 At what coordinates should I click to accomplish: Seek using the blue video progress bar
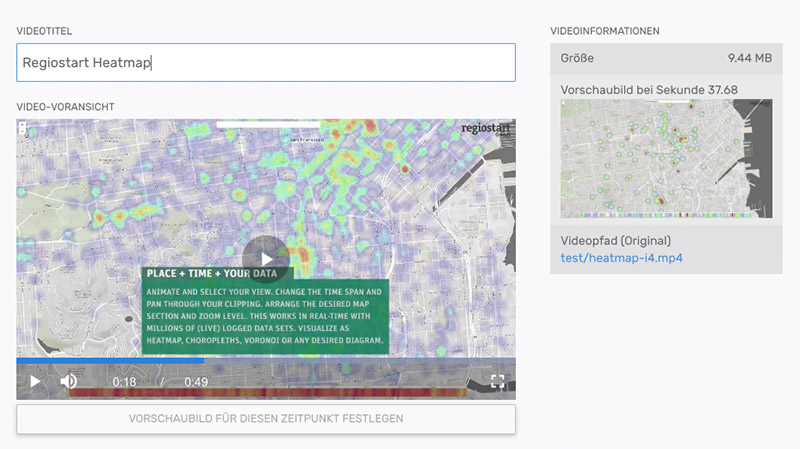coord(110,361)
